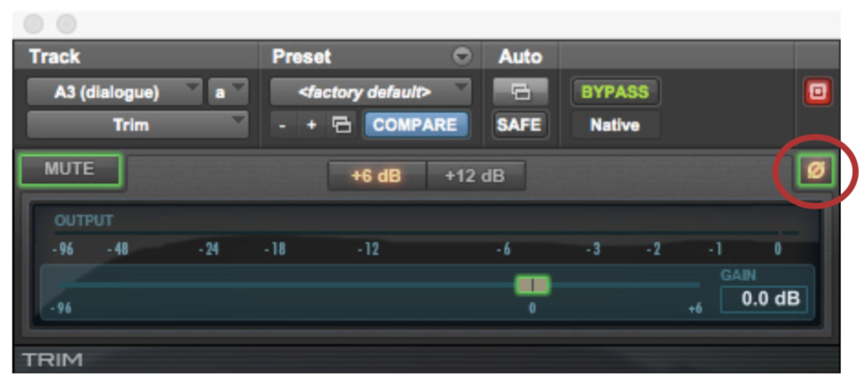Toggle the MUTE button
The image size is (868, 387).
(70, 169)
